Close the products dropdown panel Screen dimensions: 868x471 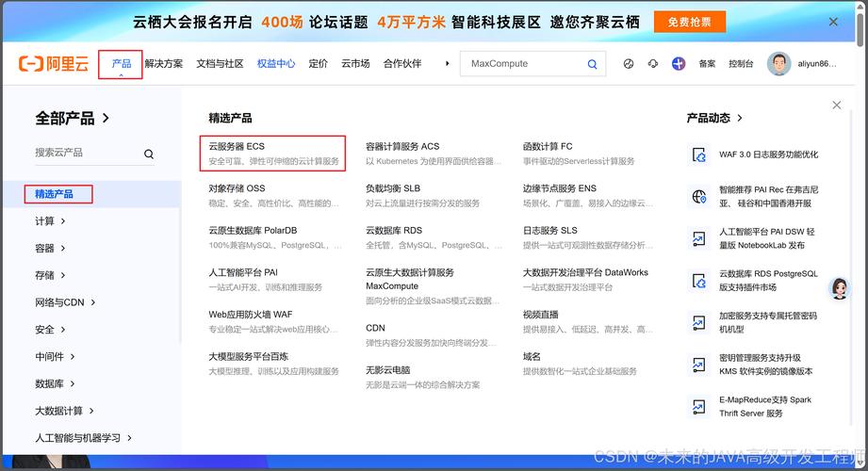(837, 106)
